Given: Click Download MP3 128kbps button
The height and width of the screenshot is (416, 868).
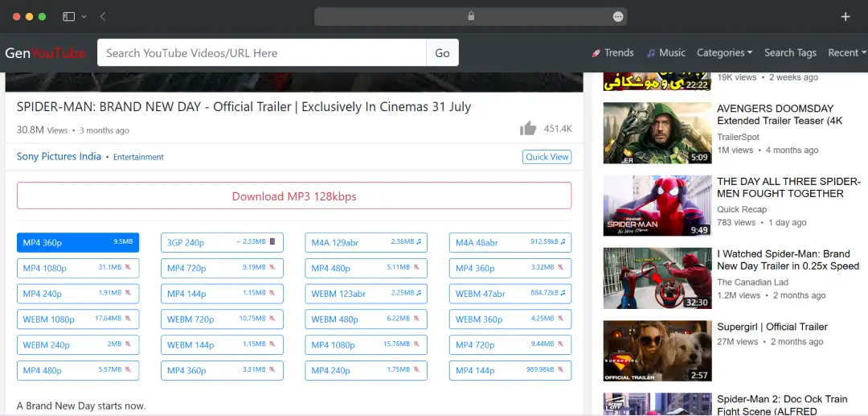Looking at the screenshot, I should click(294, 196).
